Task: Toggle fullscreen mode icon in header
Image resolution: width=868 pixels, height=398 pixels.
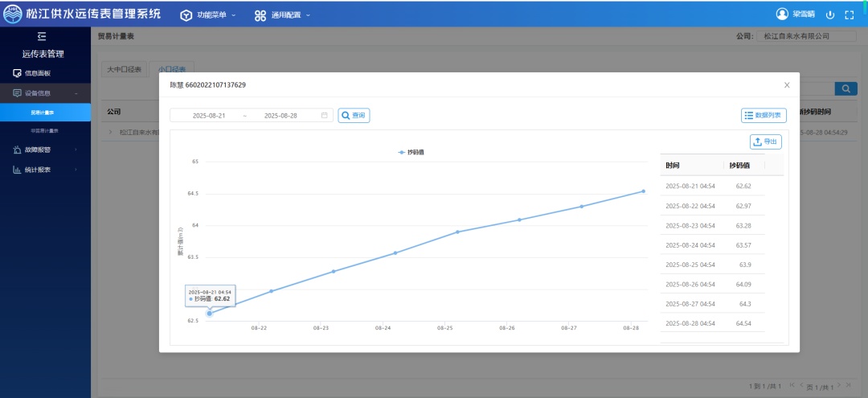Action: coord(850,15)
